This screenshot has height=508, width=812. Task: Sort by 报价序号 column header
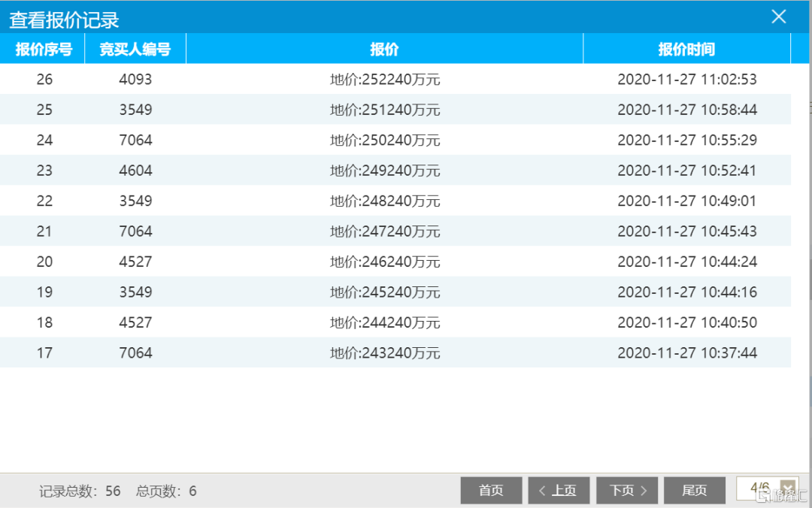point(44,50)
